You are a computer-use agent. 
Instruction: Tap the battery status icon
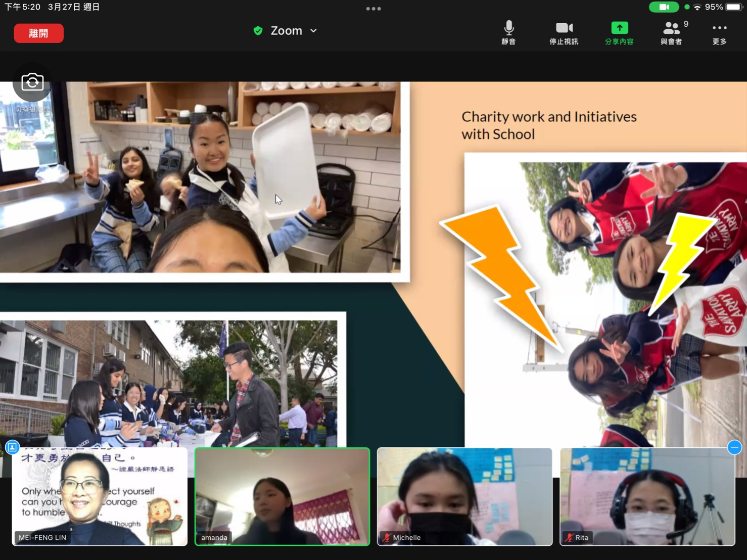click(734, 7)
